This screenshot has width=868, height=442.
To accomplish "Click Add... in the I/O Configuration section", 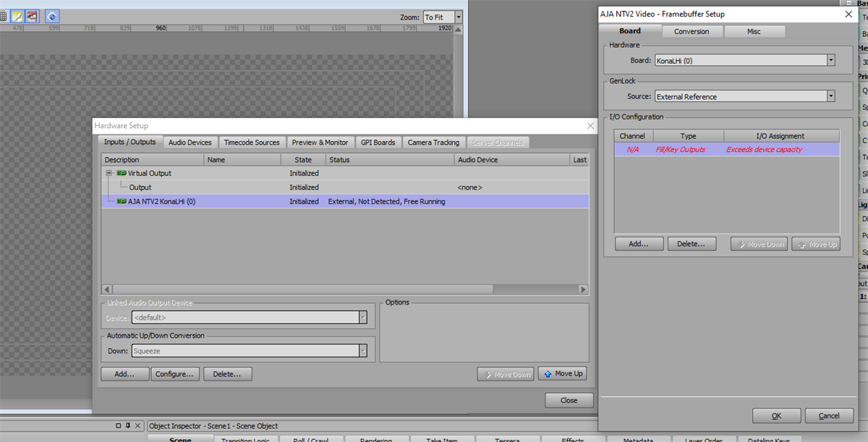I will coord(639,244).
